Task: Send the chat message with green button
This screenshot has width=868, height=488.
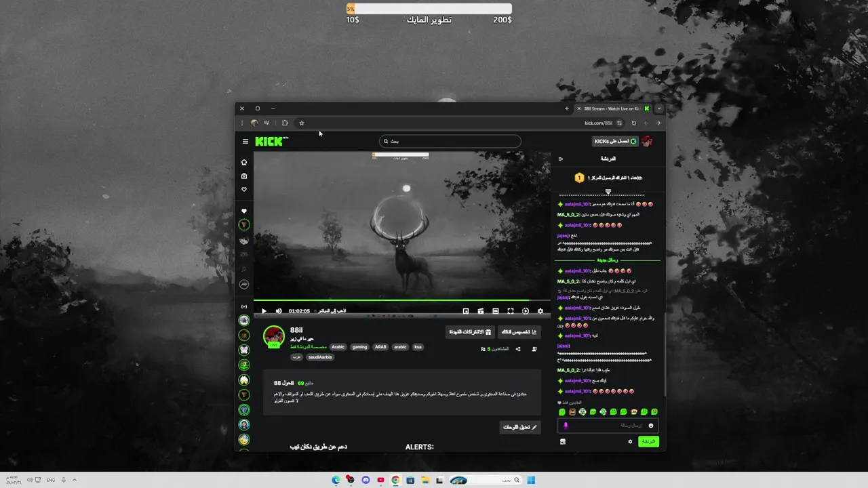Action: click(648, 441)
